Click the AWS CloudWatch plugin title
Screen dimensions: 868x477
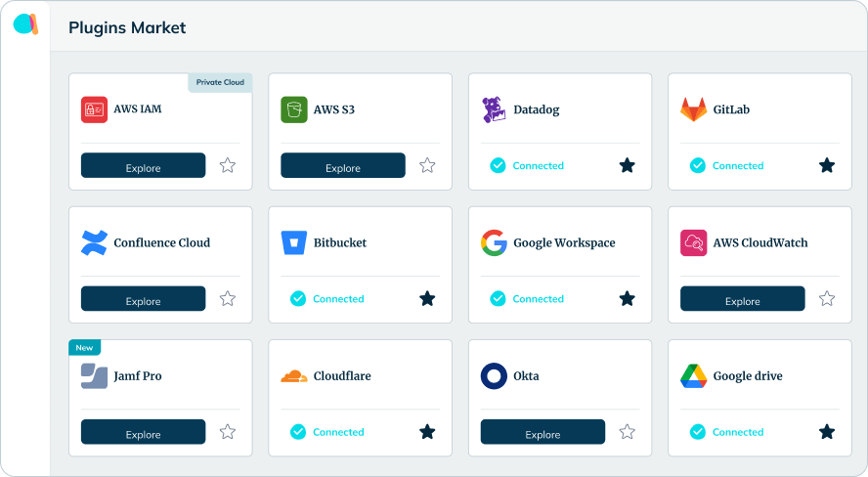(760, 243)
